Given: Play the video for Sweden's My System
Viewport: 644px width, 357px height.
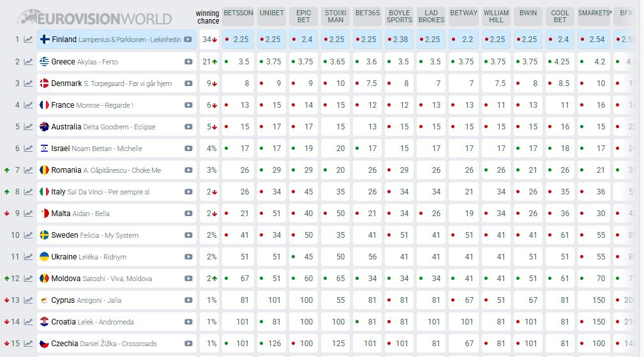Looking at the screenshot, I should [x=188, y=235].
